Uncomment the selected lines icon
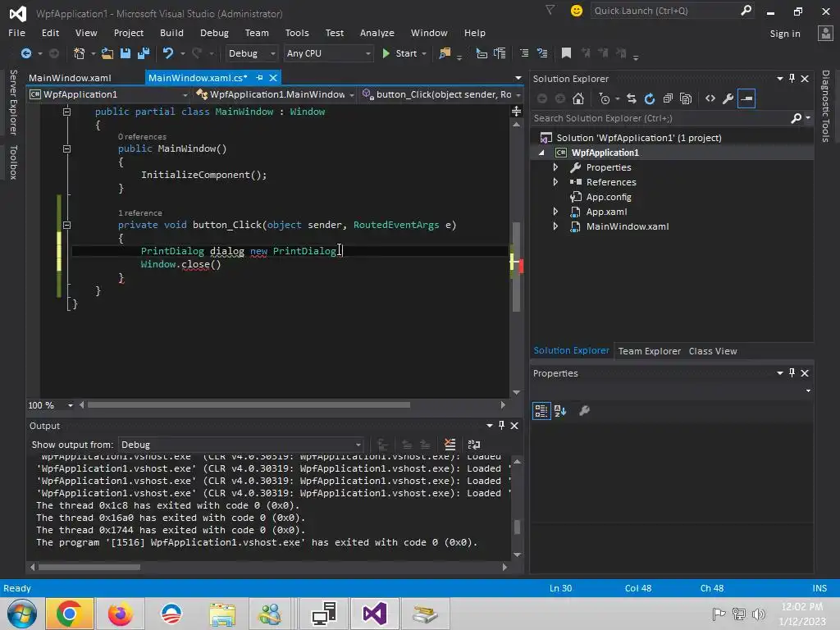Screen dimensions: 840x630 tap(542, 53)
